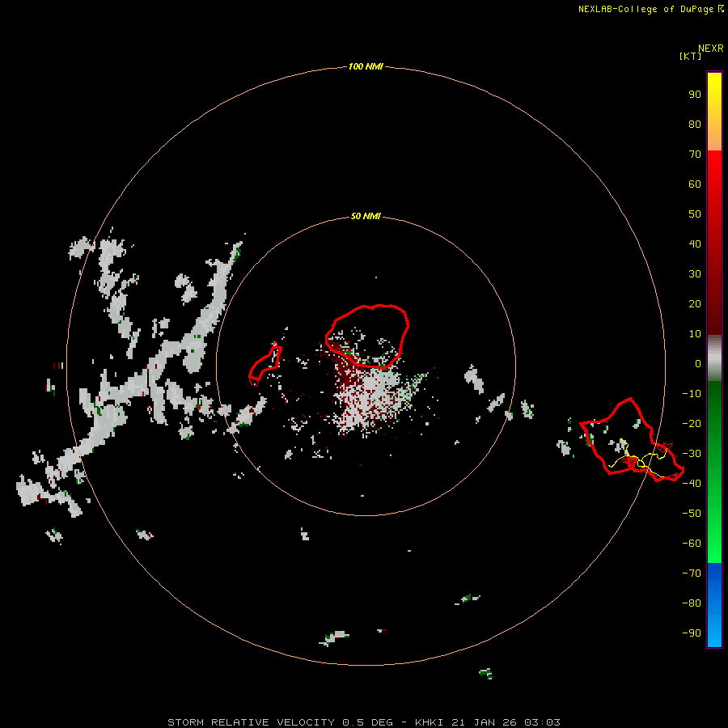The height and width of the screenshot is (728, 728).
Task: Click the blue bottom segment of color bar
Action: (714, 605)
